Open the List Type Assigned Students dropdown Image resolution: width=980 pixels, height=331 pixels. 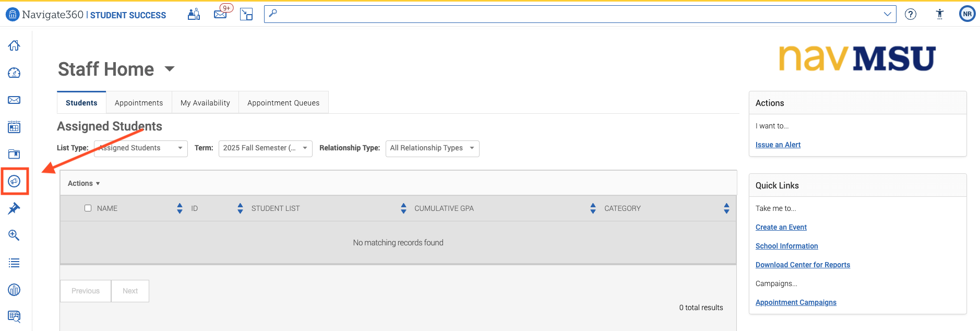point(141,148)
